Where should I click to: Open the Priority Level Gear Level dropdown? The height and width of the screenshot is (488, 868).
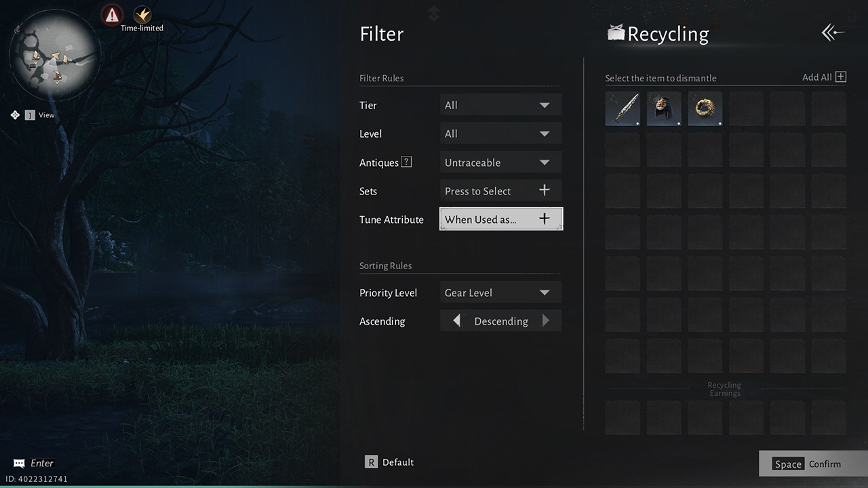pos(500,292)
